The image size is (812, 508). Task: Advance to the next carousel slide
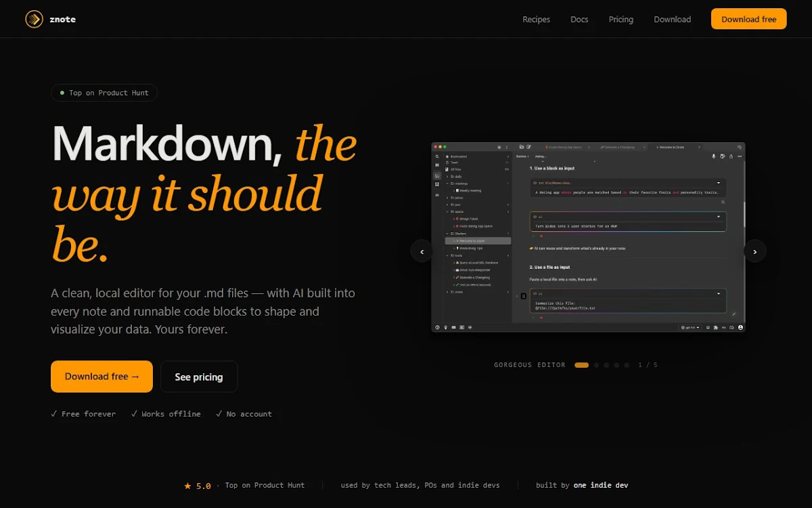755,251
